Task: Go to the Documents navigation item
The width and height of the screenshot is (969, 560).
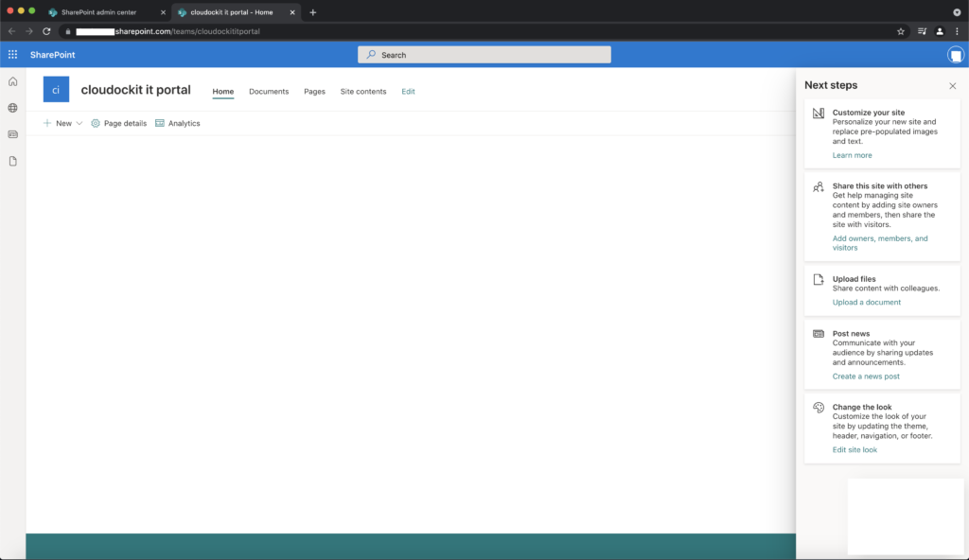Action: (269, 92)
